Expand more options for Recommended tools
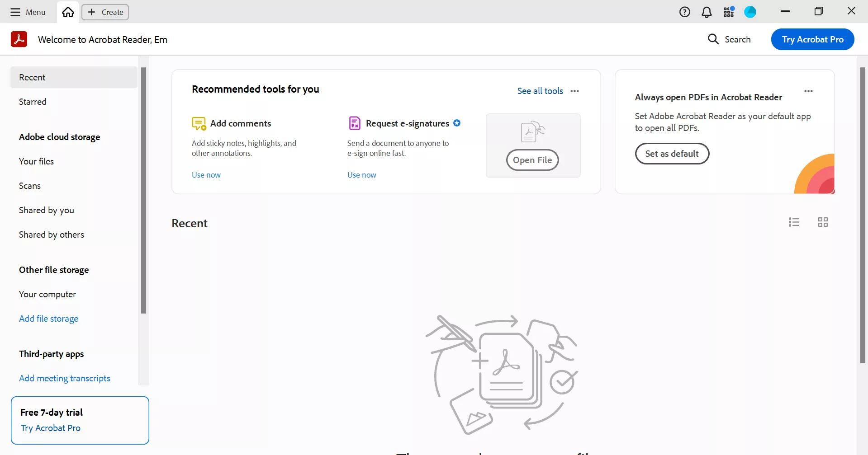Viewport: 868px width, 455px height. 574,91
